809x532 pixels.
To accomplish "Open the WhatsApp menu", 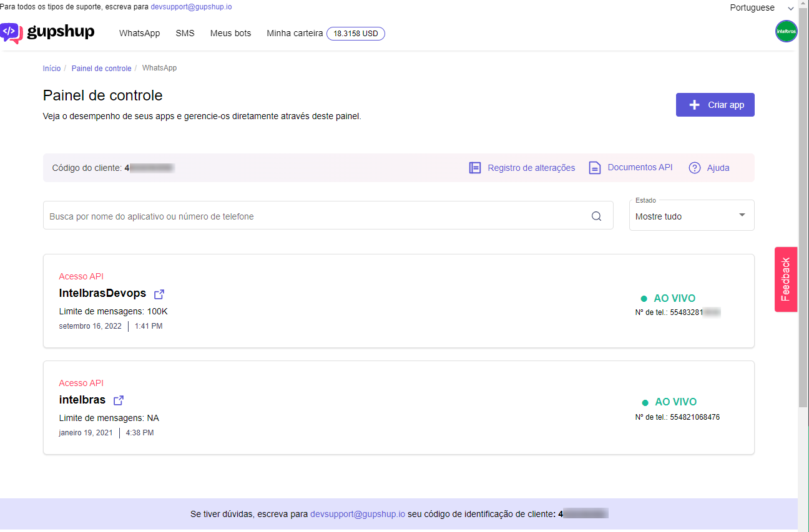I will pyautogui.click(x=140, y=33).
